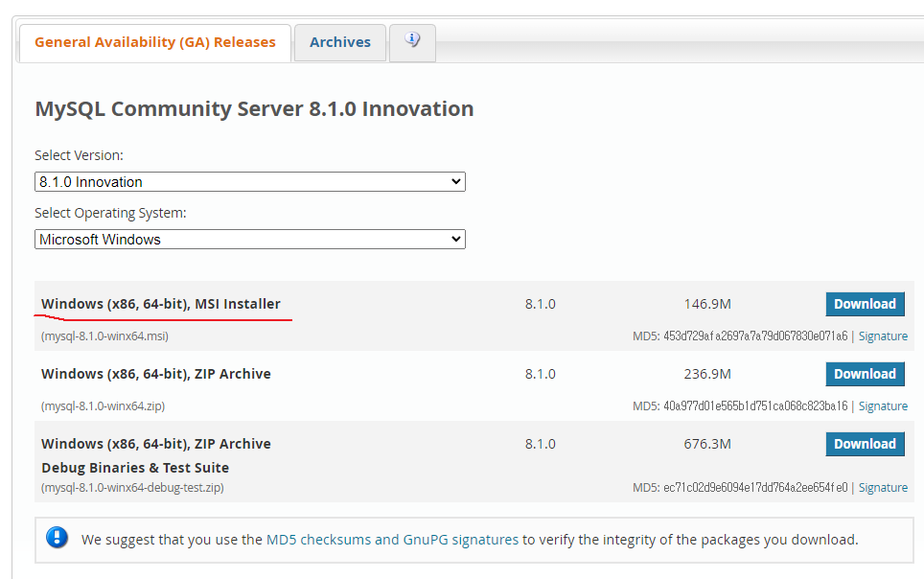This screenshot has height=579, width=924.
Task: Click the 8.1.0 version in MSI row
Action: (541, 304)
